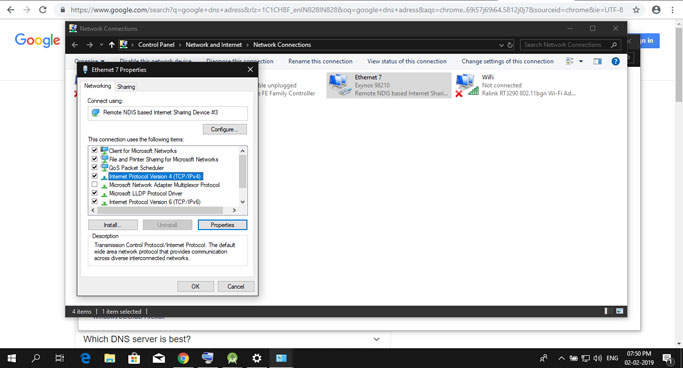Close the Ethernet 7 Properties dialog

(x=250, y=70)
